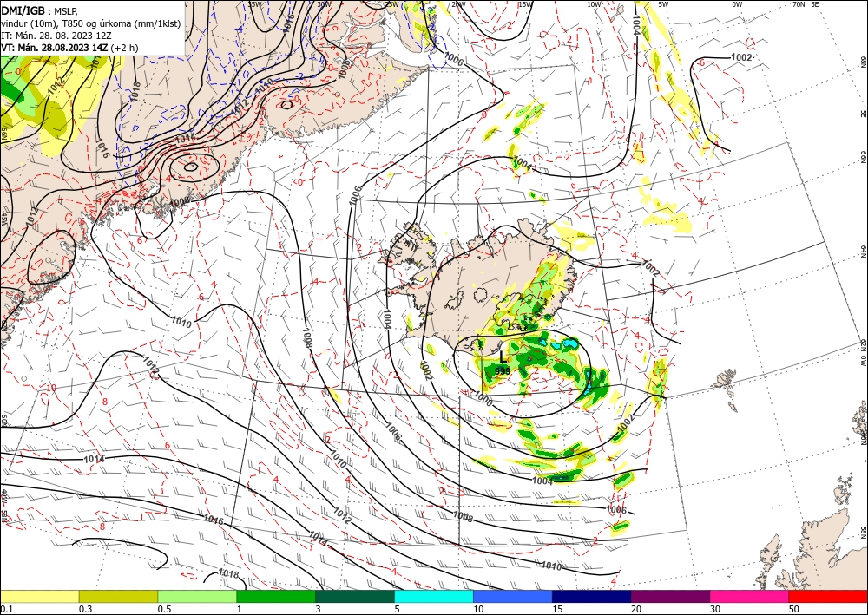Select the green 1–3 precipitation swatch
This screenshot has width=868, height=615.
point(276,596)
